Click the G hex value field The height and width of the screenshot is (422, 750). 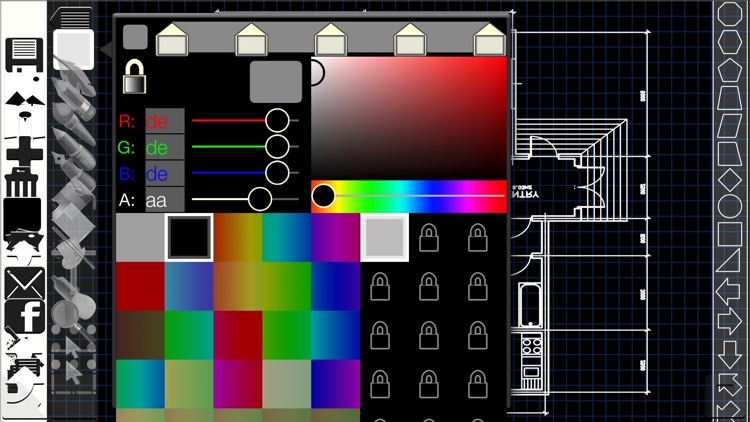(x=165, y=147)
